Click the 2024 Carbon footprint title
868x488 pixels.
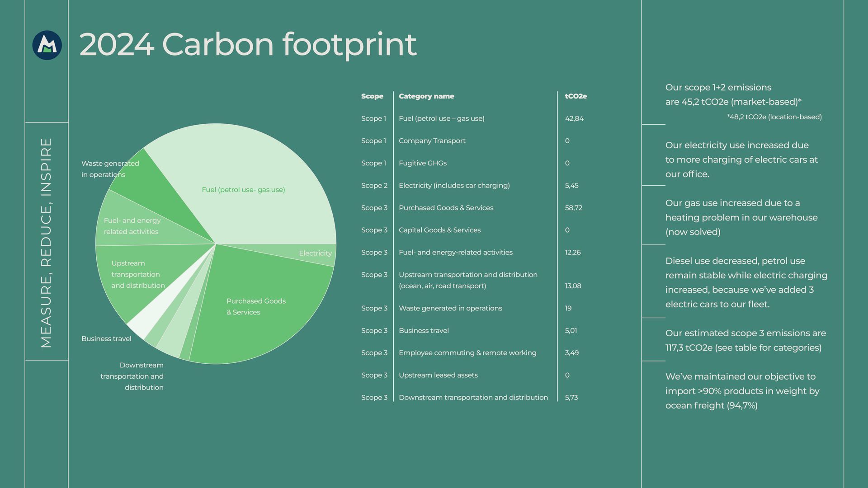(248, 44)
